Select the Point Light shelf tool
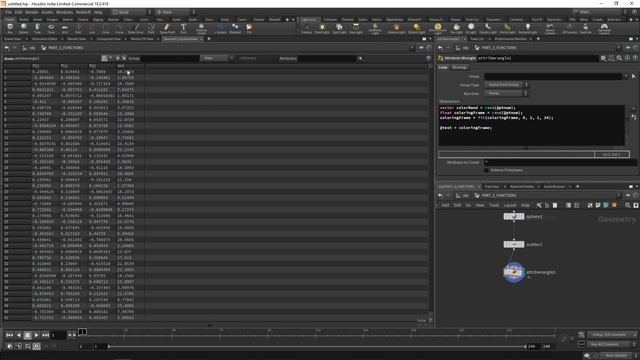 pos(322,28)
